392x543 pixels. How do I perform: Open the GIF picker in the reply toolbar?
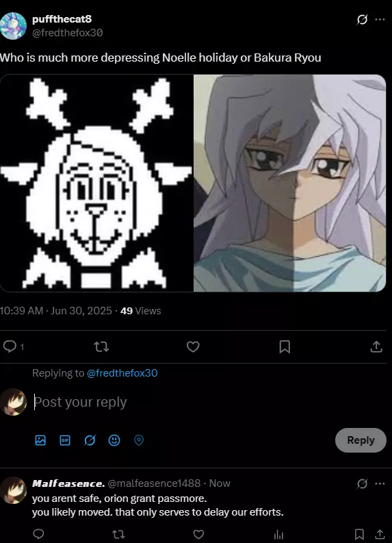(65, 440)
